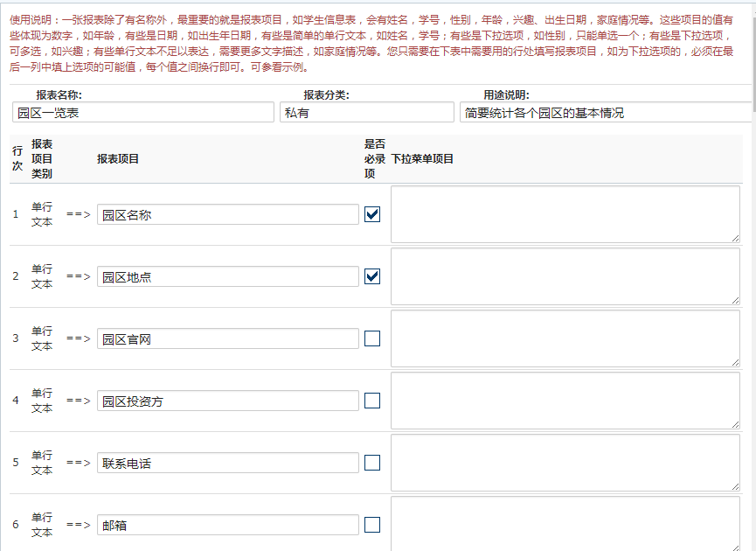This screenshot has height=551, width=756.
Task: Focus the 邮箱 item field
Action: tap(227, 525)
